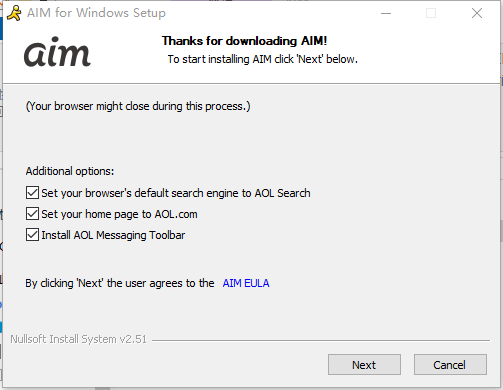Click the aim logo in the header
Screen dimensions: 503x390
click(57, 52)
